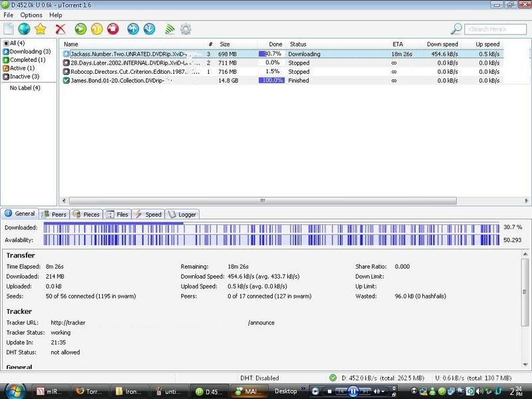Switch to the Peers tab
This screenshot has width=532, height=399.
click(55, 214)
